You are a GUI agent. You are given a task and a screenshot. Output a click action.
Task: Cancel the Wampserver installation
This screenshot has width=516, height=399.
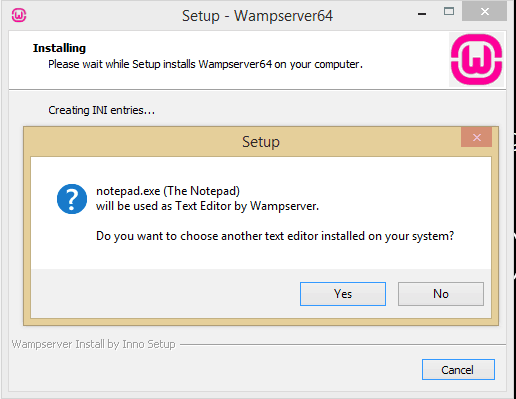[x=458, y=369]
